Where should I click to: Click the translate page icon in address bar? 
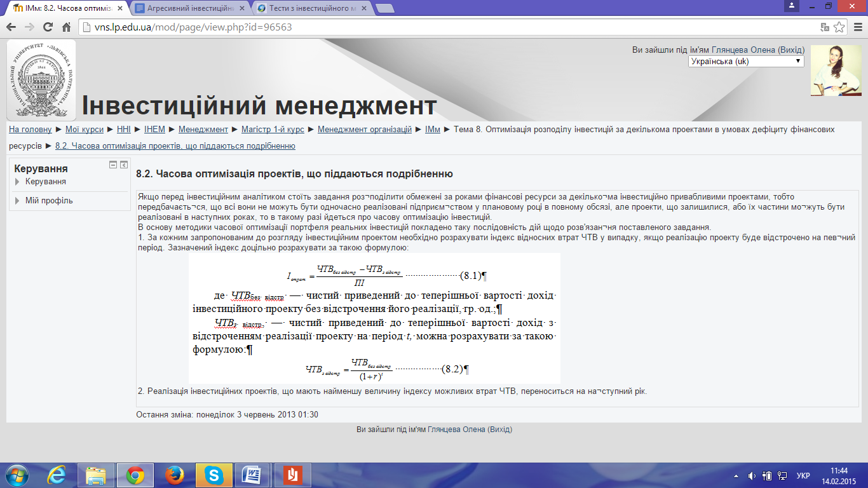tap(825, 27)
